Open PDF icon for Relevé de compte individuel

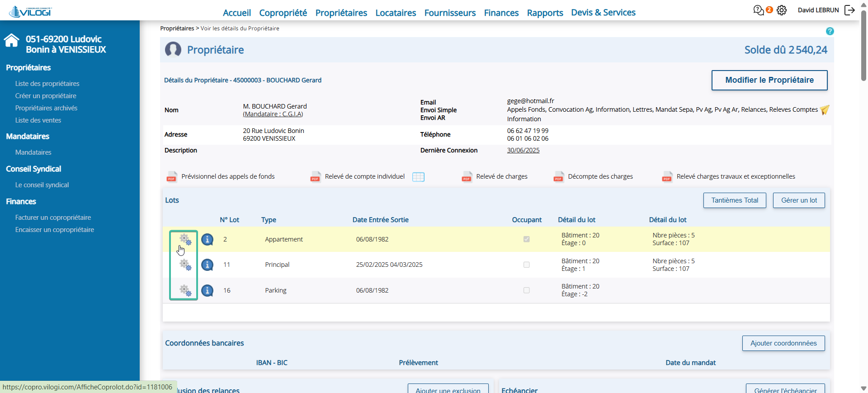tap(315, 177)
